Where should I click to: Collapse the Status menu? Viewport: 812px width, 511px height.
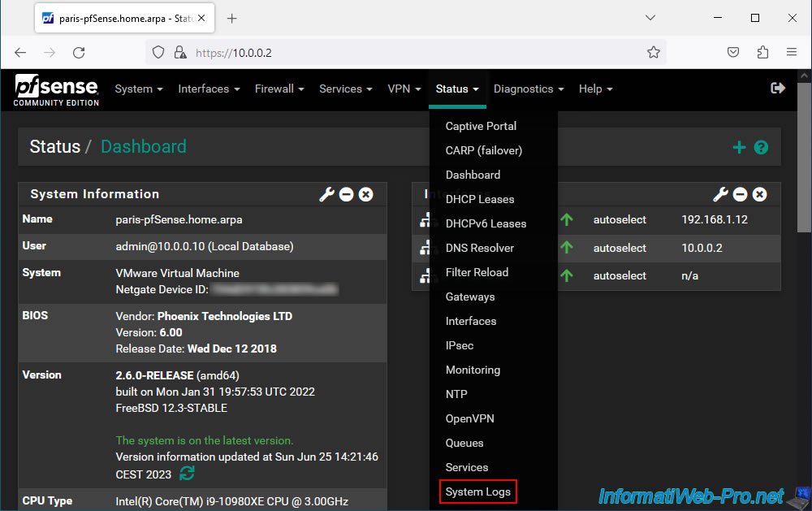pos(457,89)
